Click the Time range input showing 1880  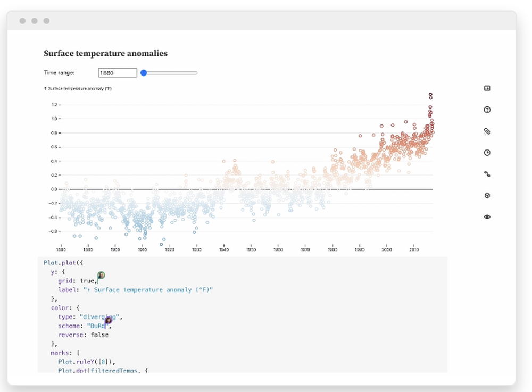click(118, 73)
